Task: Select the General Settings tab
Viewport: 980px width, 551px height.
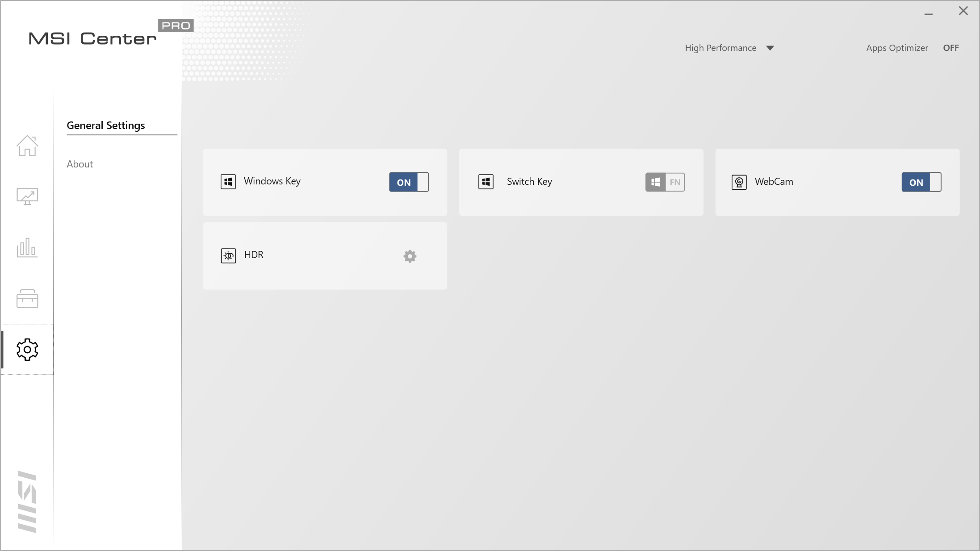Action: coord(106,125)
